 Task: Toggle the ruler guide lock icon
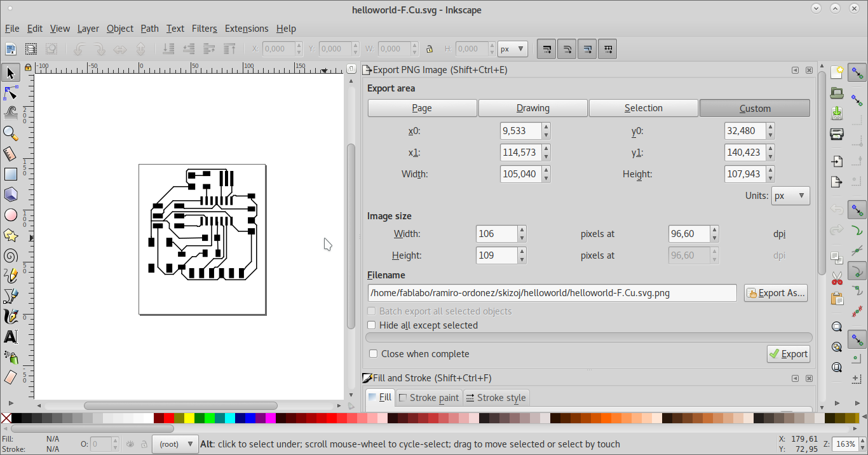28,67
